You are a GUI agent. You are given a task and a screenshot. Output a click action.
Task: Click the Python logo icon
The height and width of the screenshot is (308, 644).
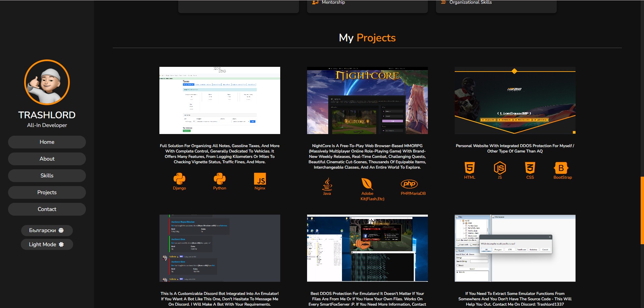click(x=219, y=179)
